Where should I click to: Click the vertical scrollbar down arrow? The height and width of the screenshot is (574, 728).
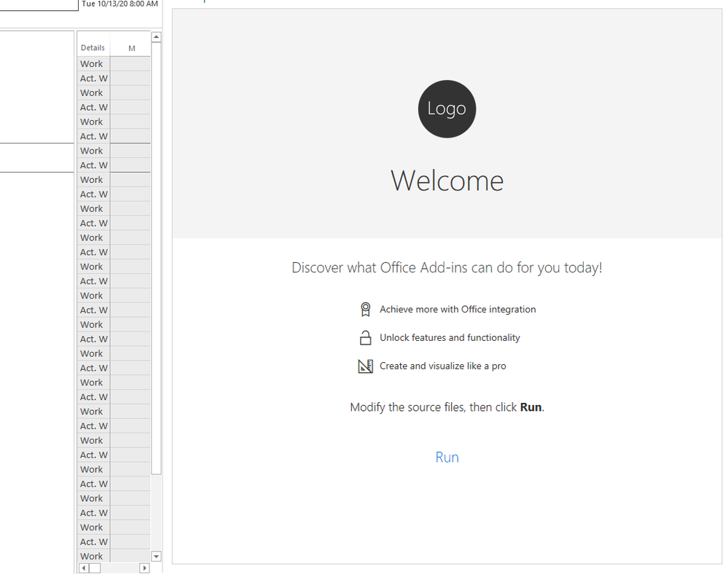[x=157, y=556]
